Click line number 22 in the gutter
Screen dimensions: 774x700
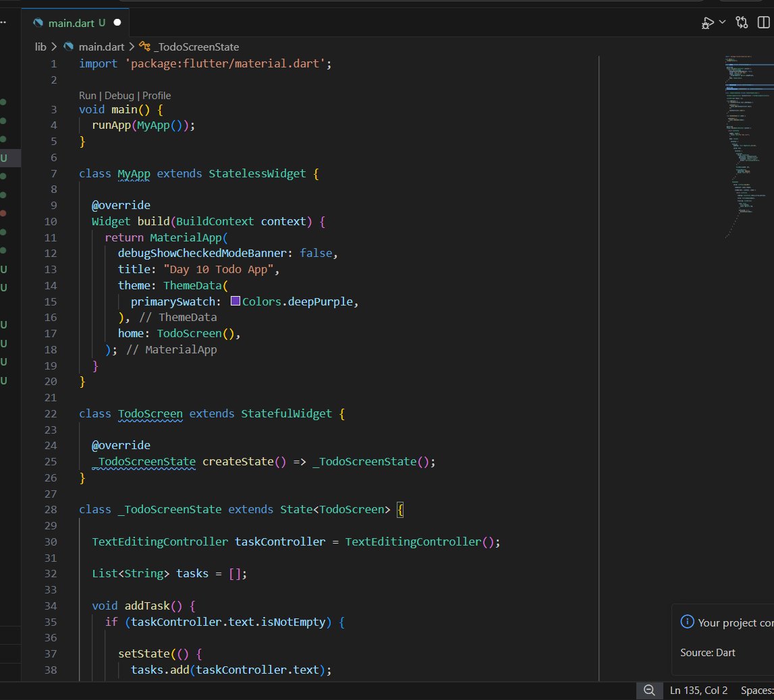51,414
